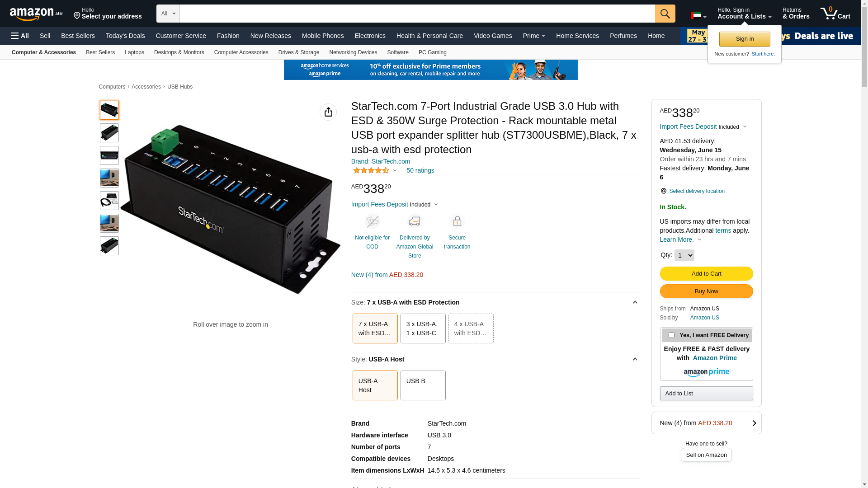The image size is (868, 488).
Task: Open the Qty quantity dropdown
Action: click(x=684, y=255)
